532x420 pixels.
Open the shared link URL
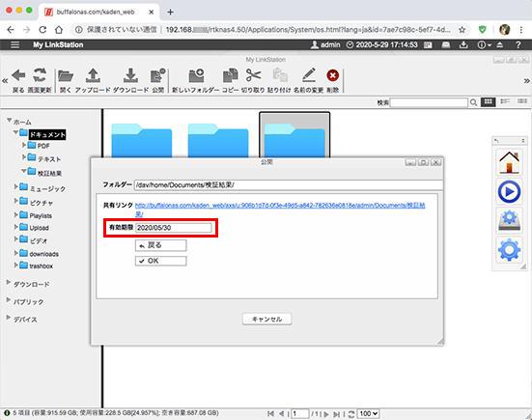tap(280, 210)
